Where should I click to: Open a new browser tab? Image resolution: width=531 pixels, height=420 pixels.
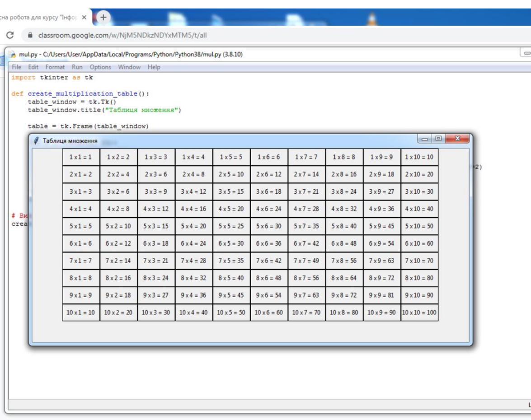[x=103, y=18]
